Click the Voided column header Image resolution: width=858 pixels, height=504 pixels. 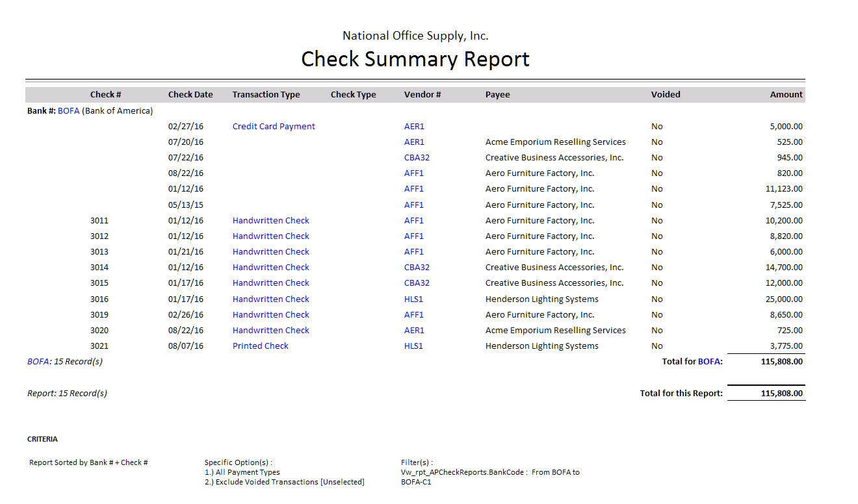(x=666, y=95)
